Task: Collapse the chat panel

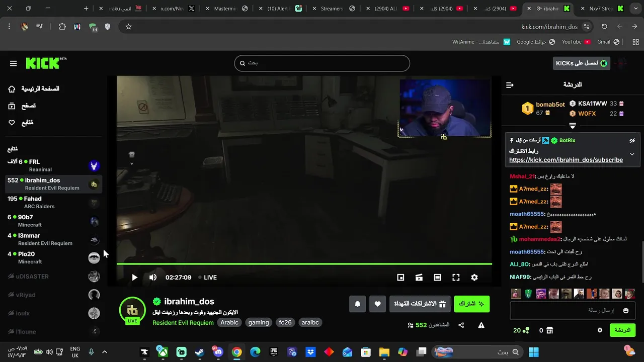Action: pyautogui.click(x=510, y=85)
